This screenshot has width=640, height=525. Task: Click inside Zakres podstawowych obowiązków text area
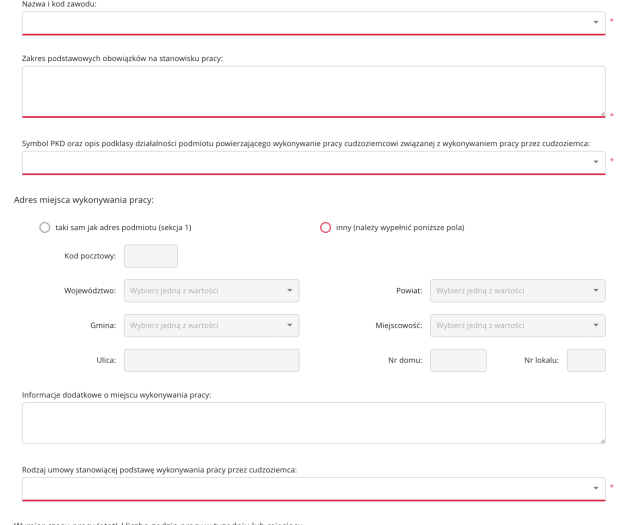pyautogui.click(x=312, y=91)
